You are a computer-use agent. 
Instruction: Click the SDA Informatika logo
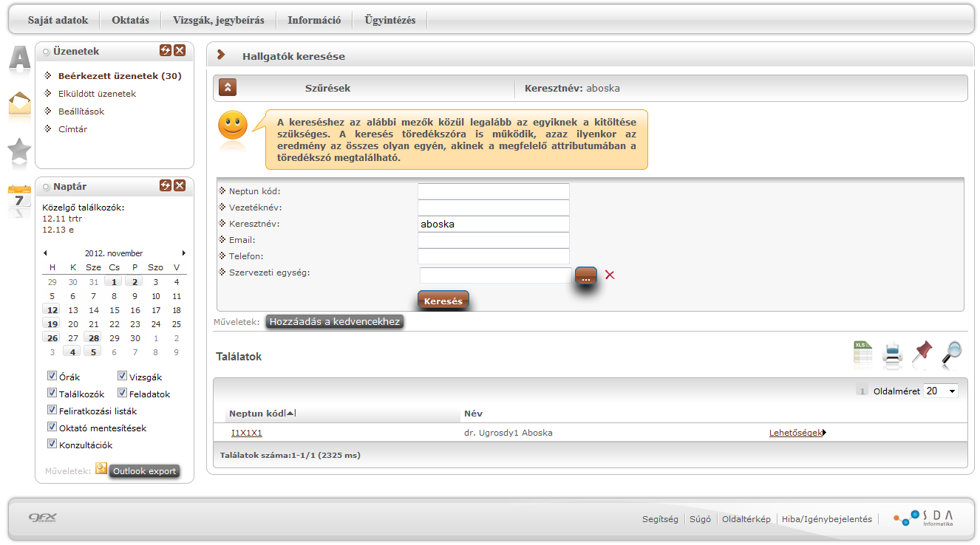923,518
